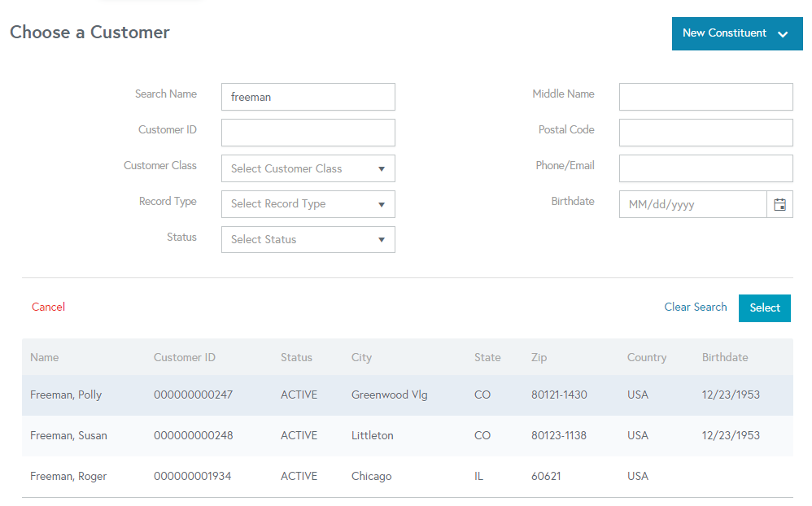
Task: Open the Select Status dropdown
Action: click(308, 239)
